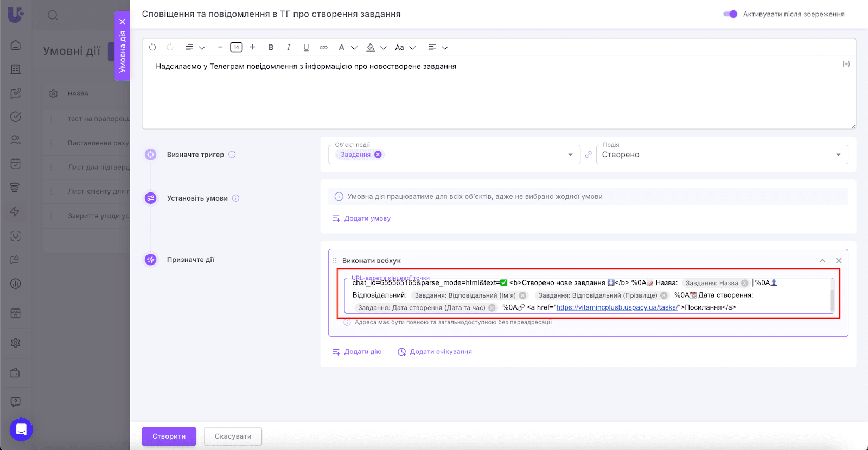Collapse the "Виконати вебхук" action block
Viewport: 868px width, 450px height.
[x=822, y=261]
